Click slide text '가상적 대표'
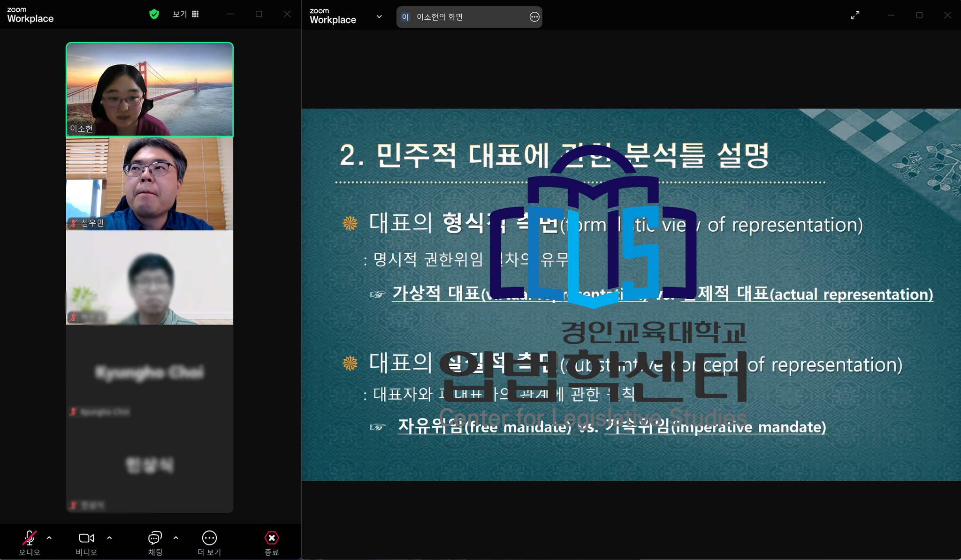The height and width of the screenshot is (560, 961). pos(436,294)
